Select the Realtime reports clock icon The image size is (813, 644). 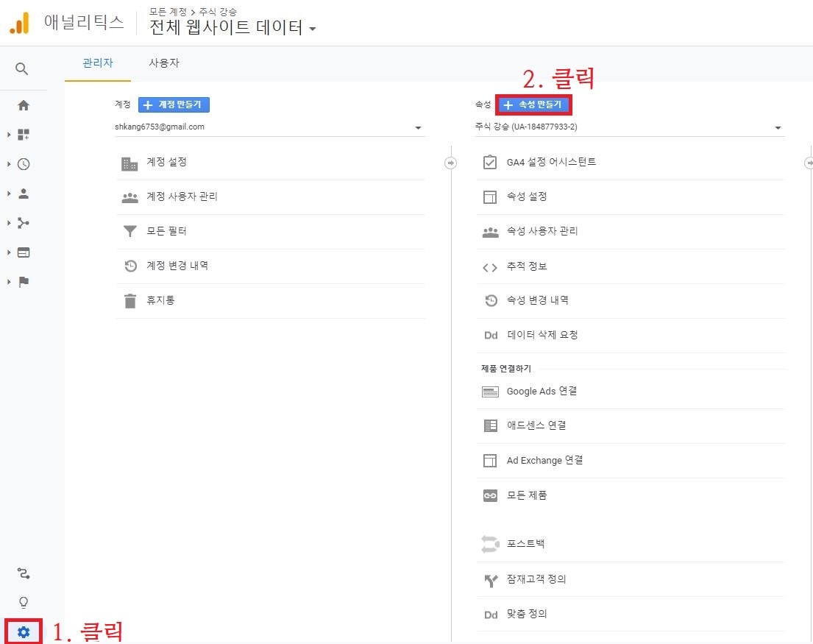24,164
